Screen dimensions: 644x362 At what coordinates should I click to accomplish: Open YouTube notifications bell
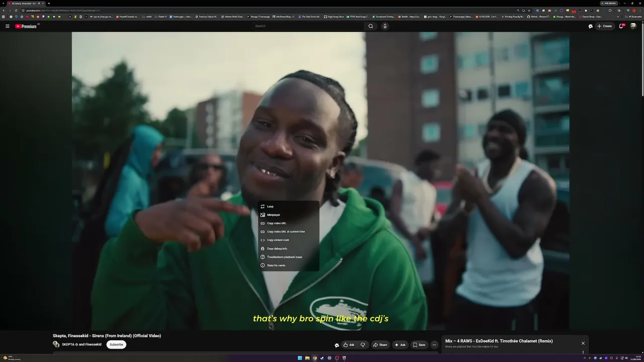621,26
